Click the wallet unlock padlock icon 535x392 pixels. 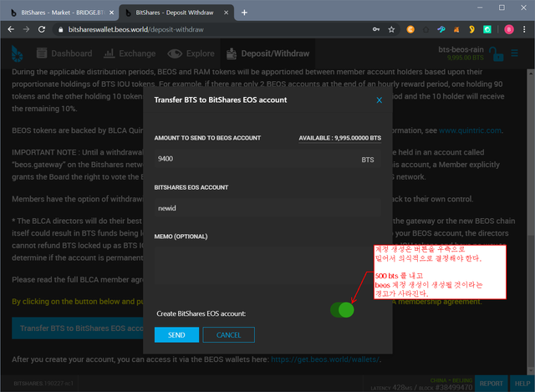coord(496,53)
